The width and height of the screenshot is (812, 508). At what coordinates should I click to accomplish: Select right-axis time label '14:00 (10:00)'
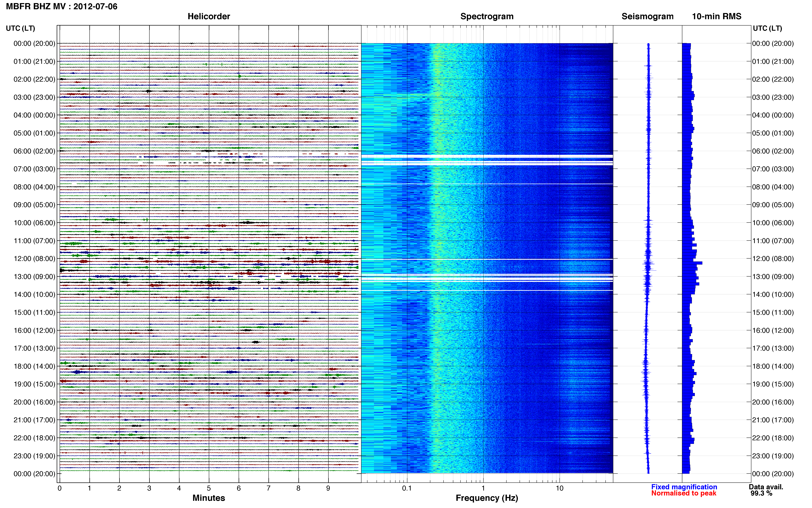(x=773, y=295)
